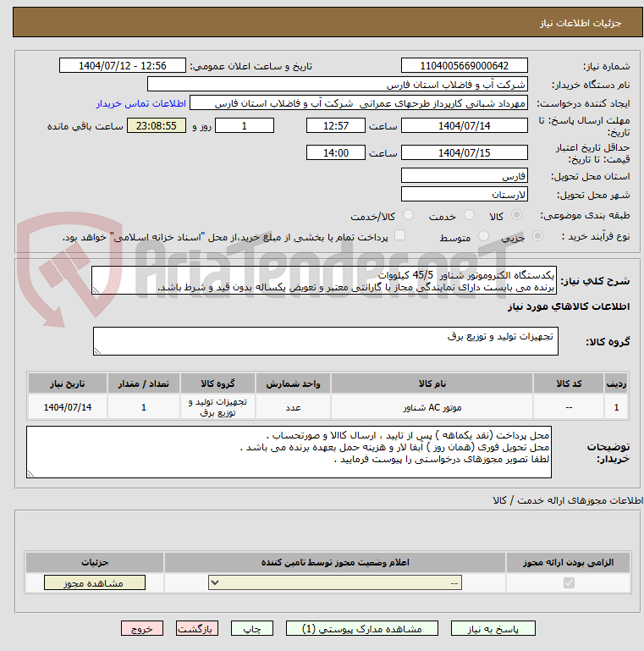Open اطلاعات تماس خریدار link
The height and width of the screenshot is (651, 644).
[x=141, y=103]
